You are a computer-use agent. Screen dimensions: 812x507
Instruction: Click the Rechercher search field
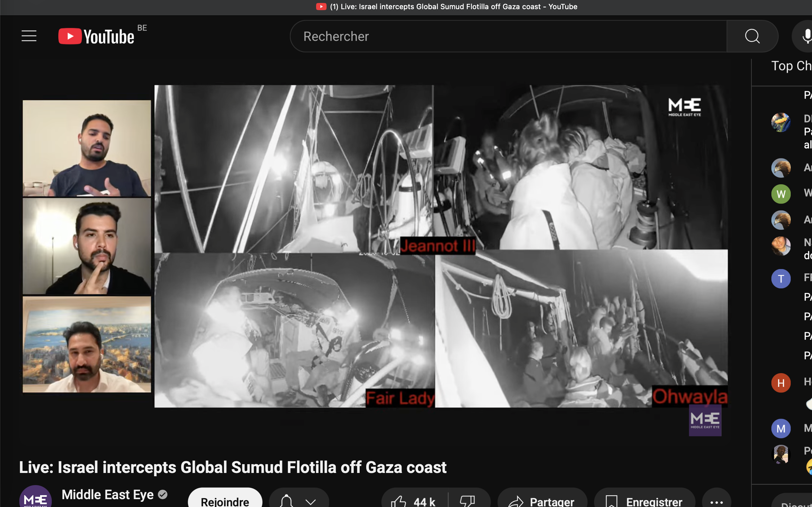click(503, 36)
